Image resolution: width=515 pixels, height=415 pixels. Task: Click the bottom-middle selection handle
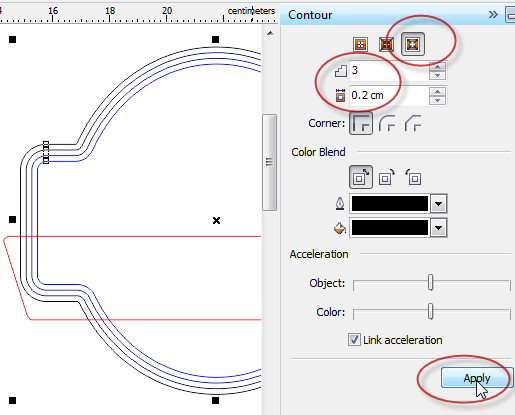(x=215, y=400)
